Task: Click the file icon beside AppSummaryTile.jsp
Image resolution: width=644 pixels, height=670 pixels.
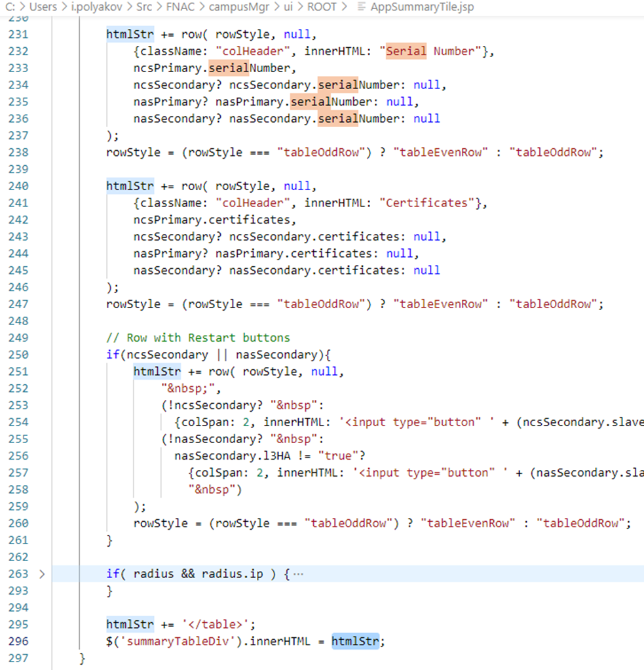Action: tap(361, 7)
